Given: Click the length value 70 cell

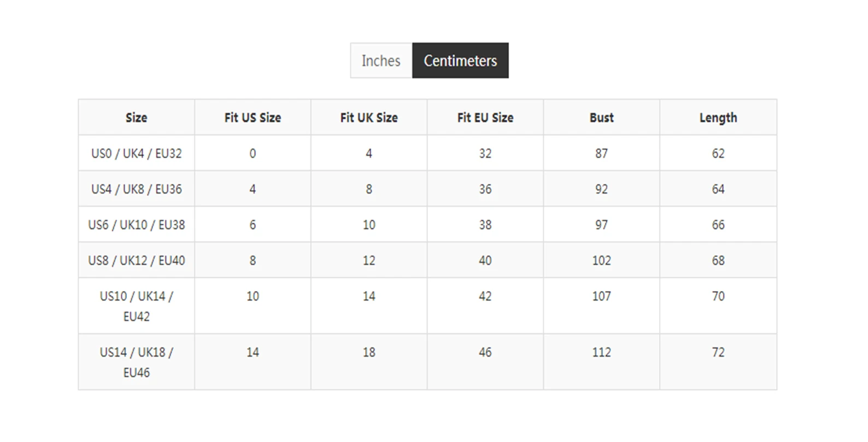Looking at the screenshot, I should (718, 296).
